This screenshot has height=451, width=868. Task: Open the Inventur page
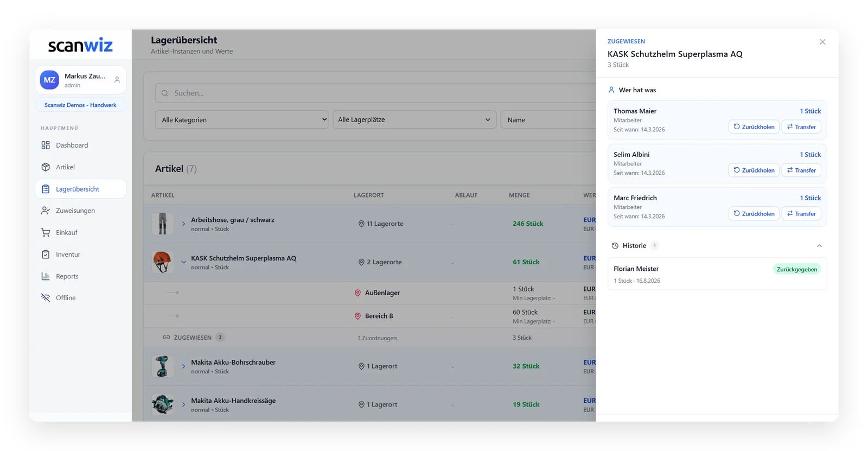[80, 254]
